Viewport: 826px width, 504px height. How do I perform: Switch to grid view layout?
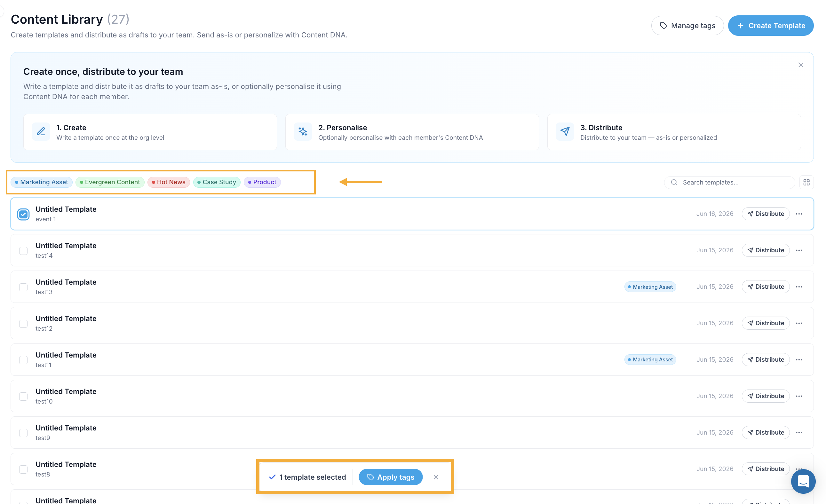pos(806,182)
